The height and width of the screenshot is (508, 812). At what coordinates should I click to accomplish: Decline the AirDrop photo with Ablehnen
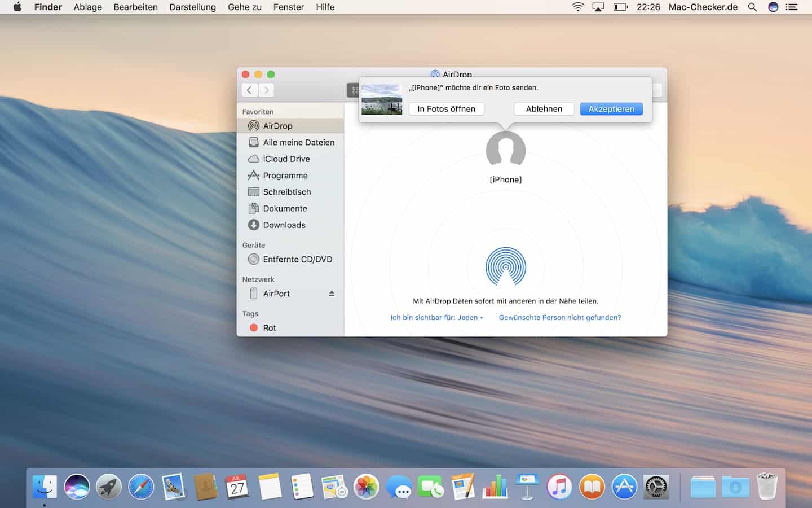coord(544,109)
